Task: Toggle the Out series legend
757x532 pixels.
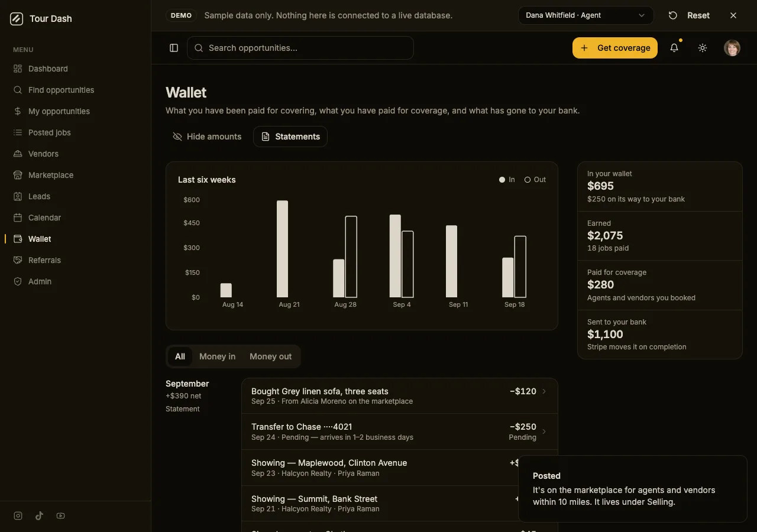Action: click(535, 180)
